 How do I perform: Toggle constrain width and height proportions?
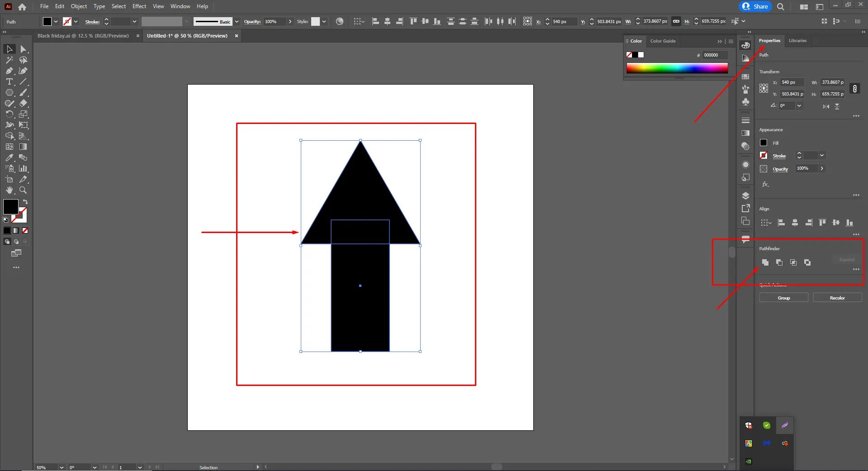click(x=854, y=89)
